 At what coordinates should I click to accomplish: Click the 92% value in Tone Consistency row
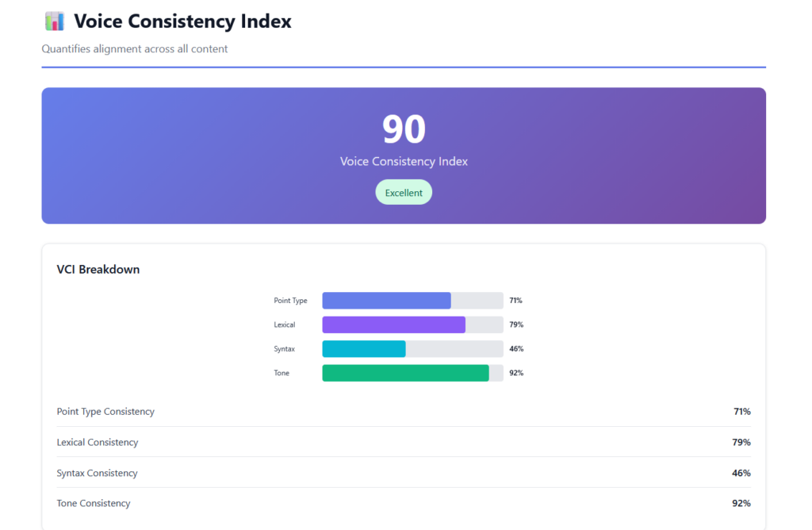741,503
